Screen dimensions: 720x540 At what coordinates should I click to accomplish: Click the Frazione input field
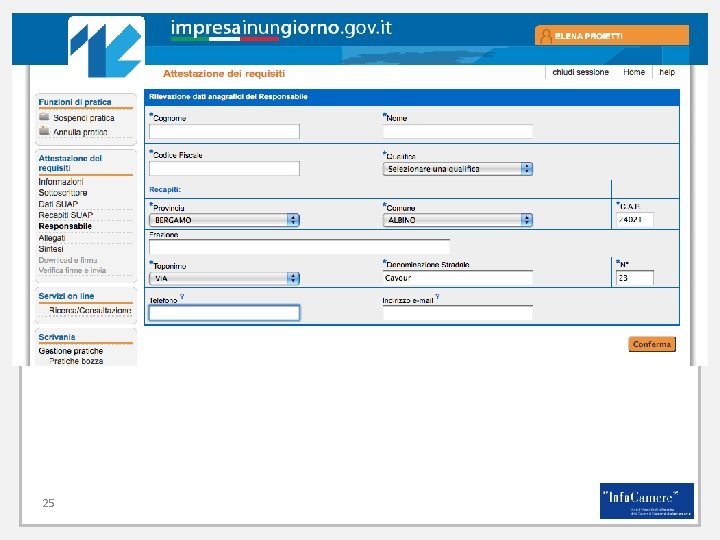[x=299, y=247]
